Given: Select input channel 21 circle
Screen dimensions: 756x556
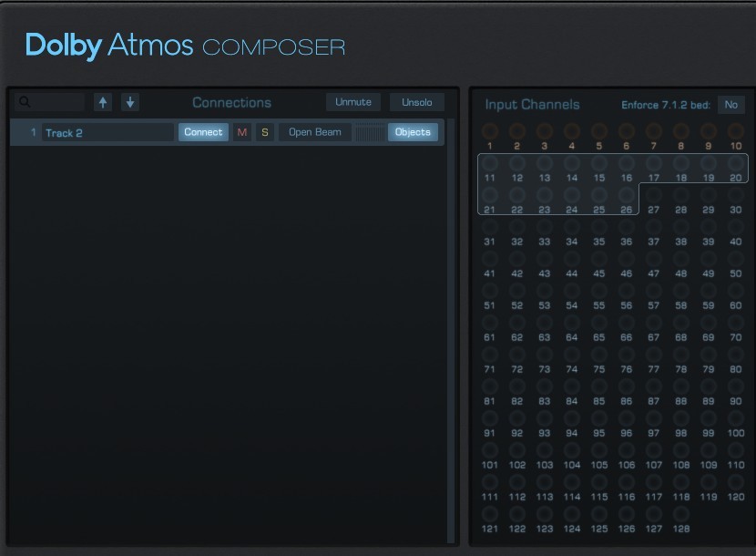Looking at the screenshot, I should 490,195.
